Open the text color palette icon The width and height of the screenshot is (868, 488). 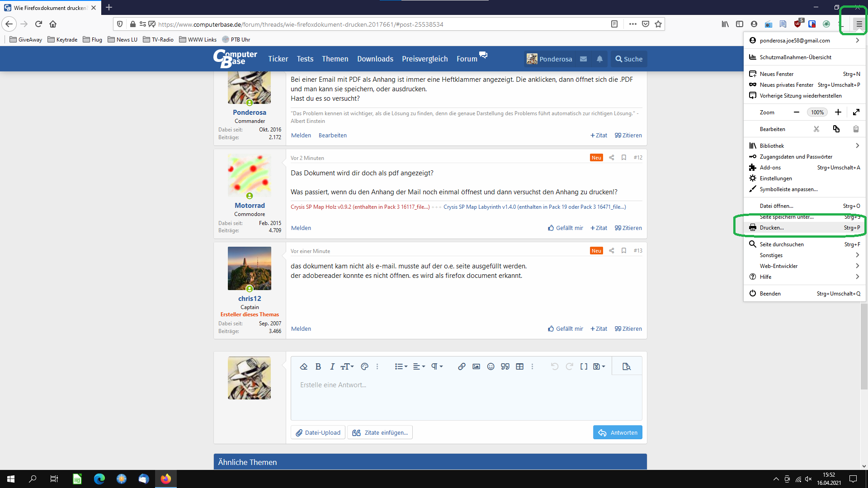click(x=364, y=366)
